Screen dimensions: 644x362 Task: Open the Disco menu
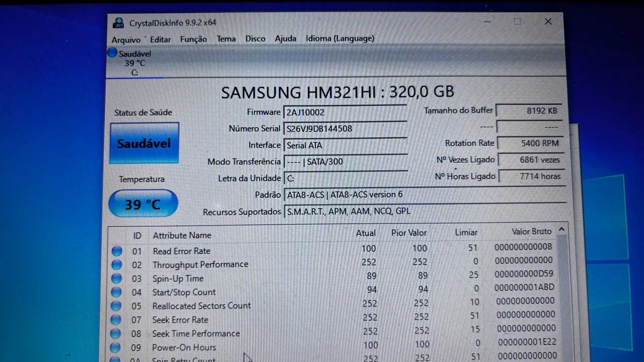coord(255,39)
